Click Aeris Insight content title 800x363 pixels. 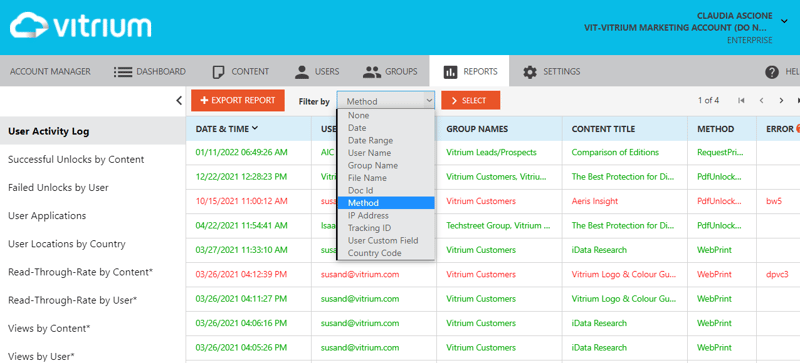point(594,201)
